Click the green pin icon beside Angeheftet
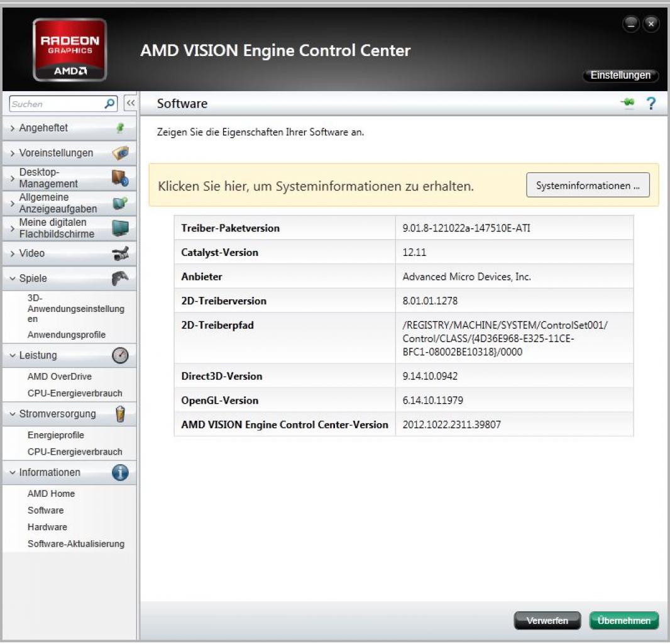 (x=121, y=128)
